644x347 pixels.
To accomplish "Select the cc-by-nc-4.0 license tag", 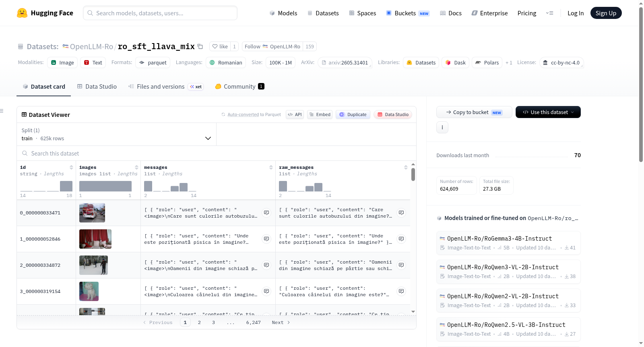I will [561, 62].
